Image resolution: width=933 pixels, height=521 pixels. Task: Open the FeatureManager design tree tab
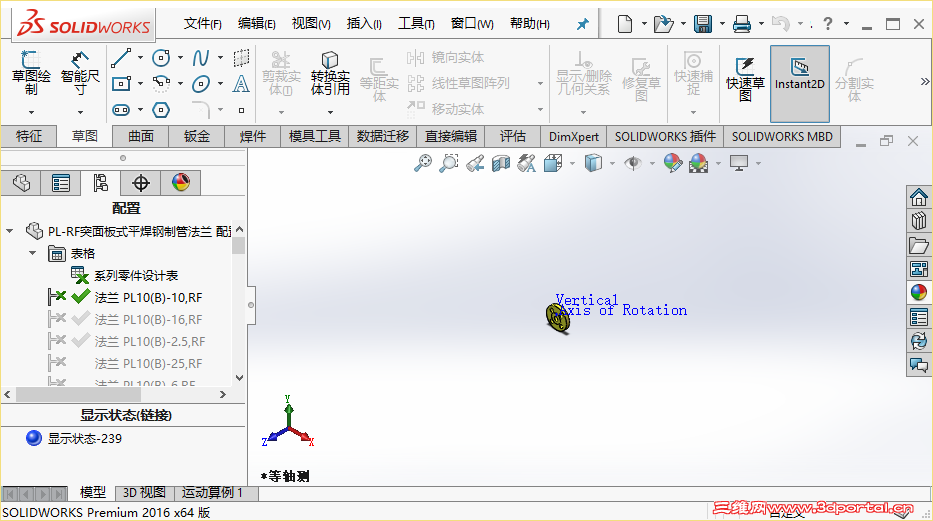pos(21,183)
